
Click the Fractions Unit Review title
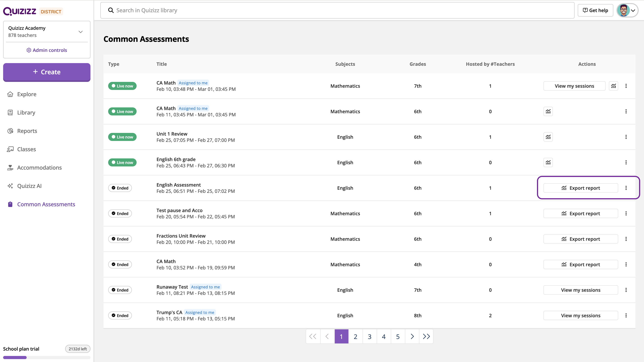coord(181,236)
